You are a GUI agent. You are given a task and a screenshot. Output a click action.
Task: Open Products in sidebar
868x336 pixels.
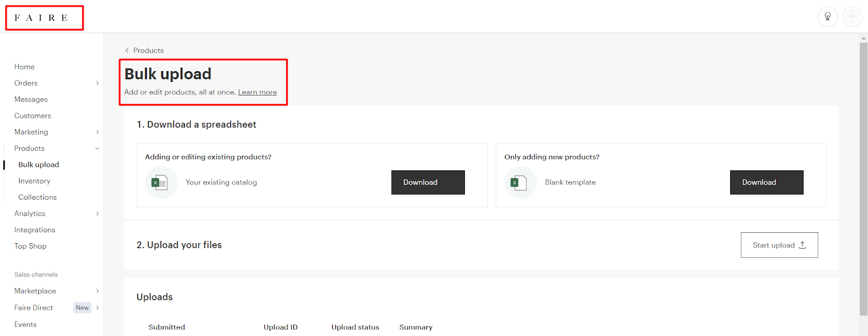(x=29, y=148)
